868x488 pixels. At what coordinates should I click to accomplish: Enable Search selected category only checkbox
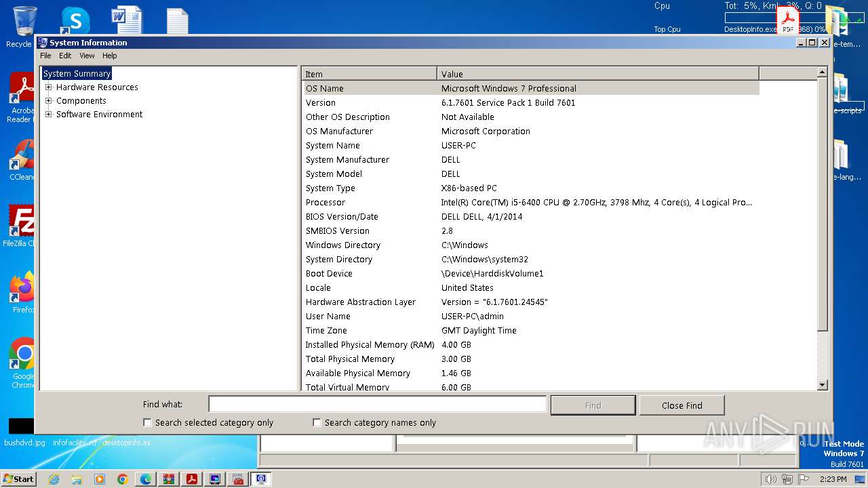tap(147, 422)
